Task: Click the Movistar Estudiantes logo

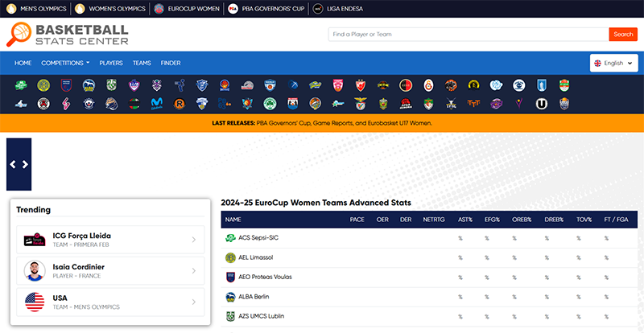Action: [156, 104]
